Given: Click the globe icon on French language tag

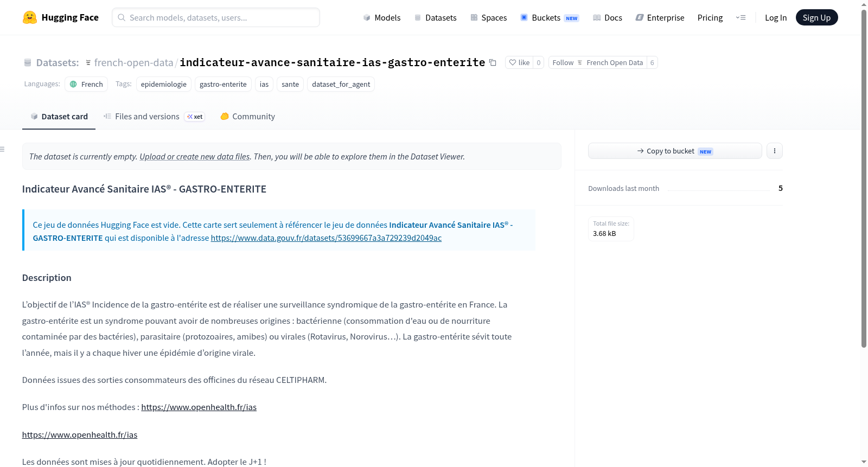Looking at the screenshot, I should [73, 84].
